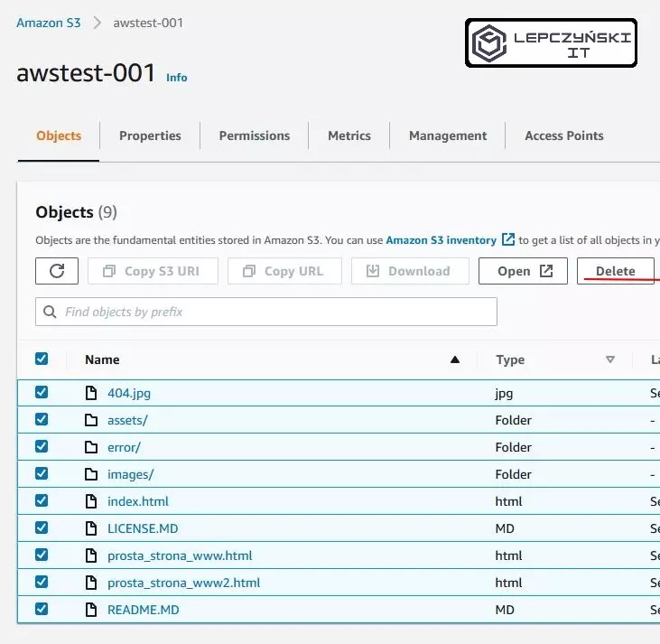Viewport: 660px width, 644px height.
Task: Open the Management tab
Action: pyautogui.click(x=448, y=135)
